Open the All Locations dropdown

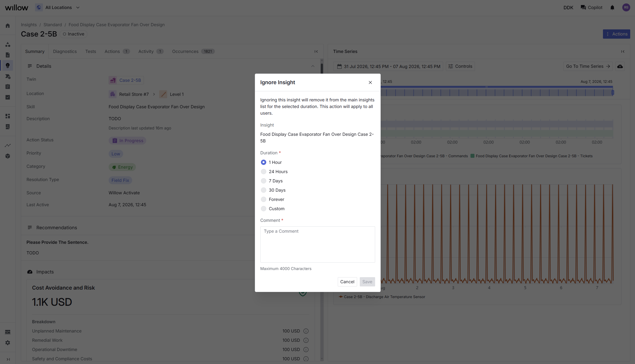pyautogui.click(x=57, y=7)
